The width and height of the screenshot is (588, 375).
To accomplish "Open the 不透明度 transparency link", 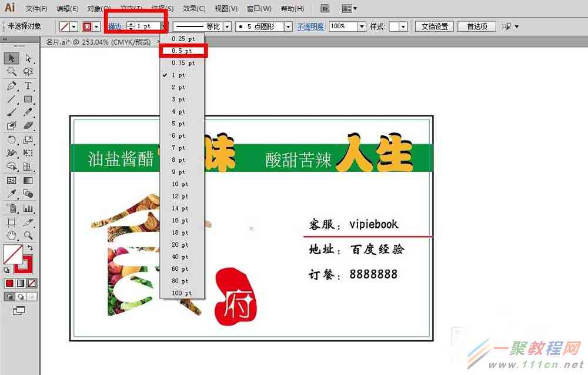I will pyautogui.click(x=310, y=26).
